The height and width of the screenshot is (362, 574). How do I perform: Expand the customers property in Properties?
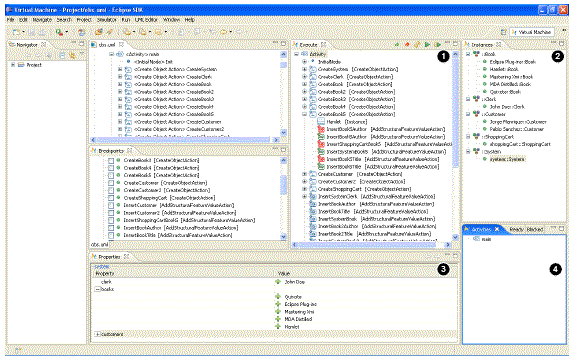point(97,334)
